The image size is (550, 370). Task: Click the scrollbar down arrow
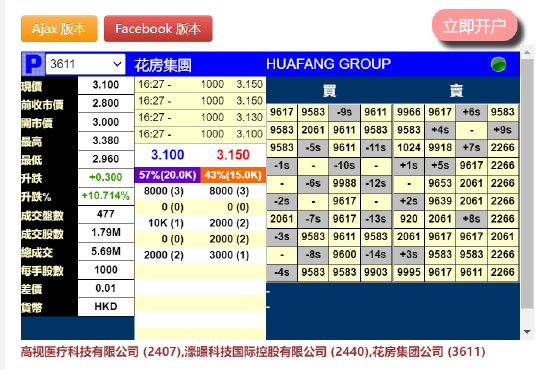point(527,331)
